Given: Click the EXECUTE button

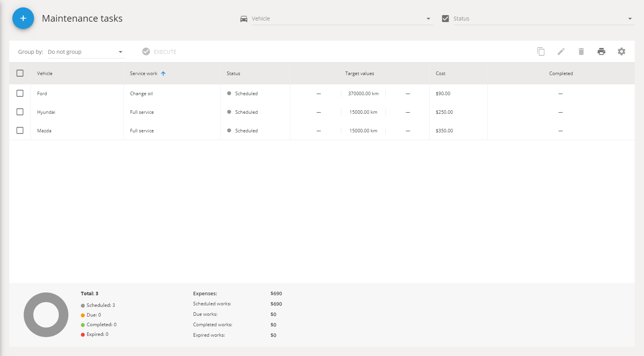Looking at the screenshot, I should point(159,51).
